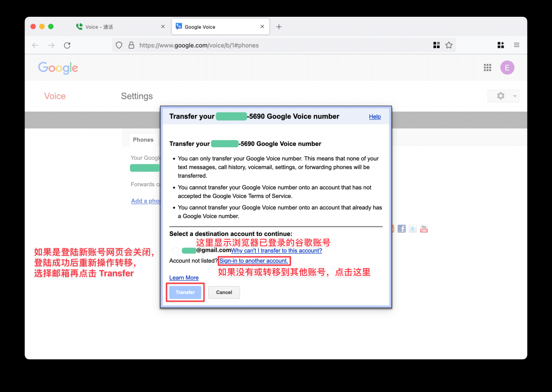Click the browser back arrow
This screenshot has width=552, height=392.
(x=35, y=45)
